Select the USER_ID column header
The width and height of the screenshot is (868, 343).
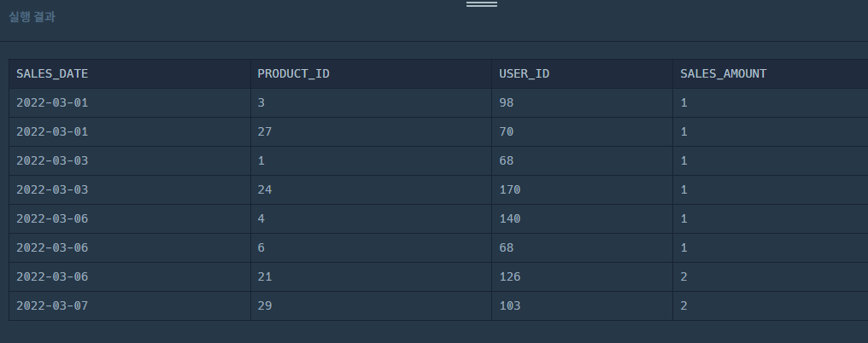coord(582,73)
